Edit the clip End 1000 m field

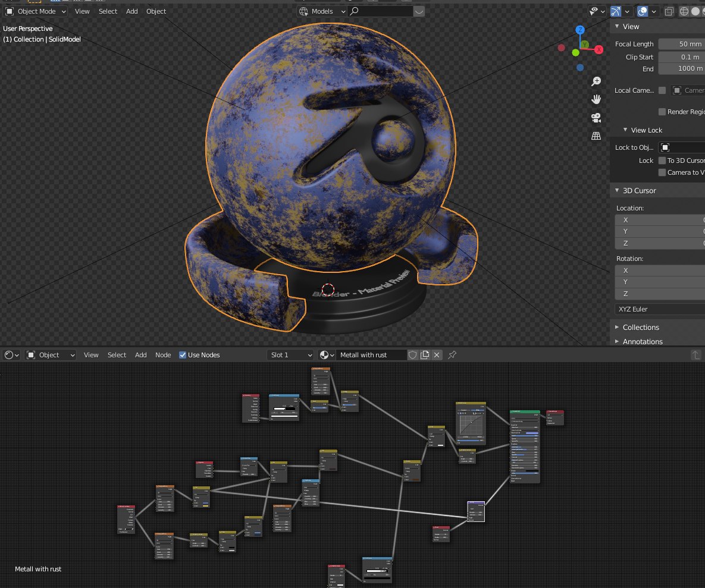(682, 69)
